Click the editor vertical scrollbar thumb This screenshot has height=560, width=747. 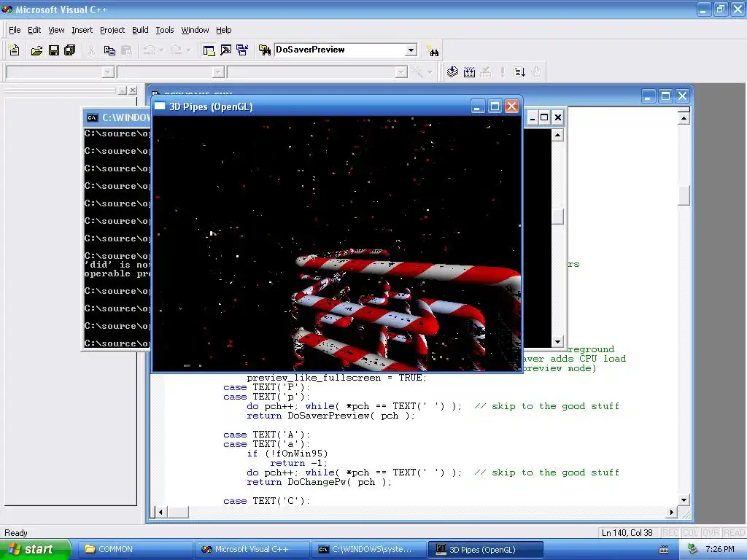pyautogui.click(x=684, y=195)
